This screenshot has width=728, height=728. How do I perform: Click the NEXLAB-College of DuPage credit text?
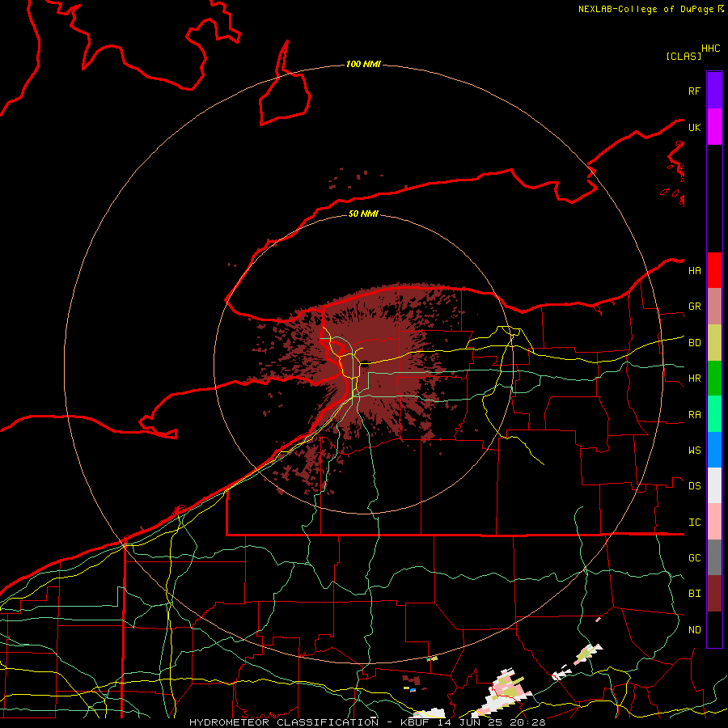pyautogui.click(x=645, y=9)
